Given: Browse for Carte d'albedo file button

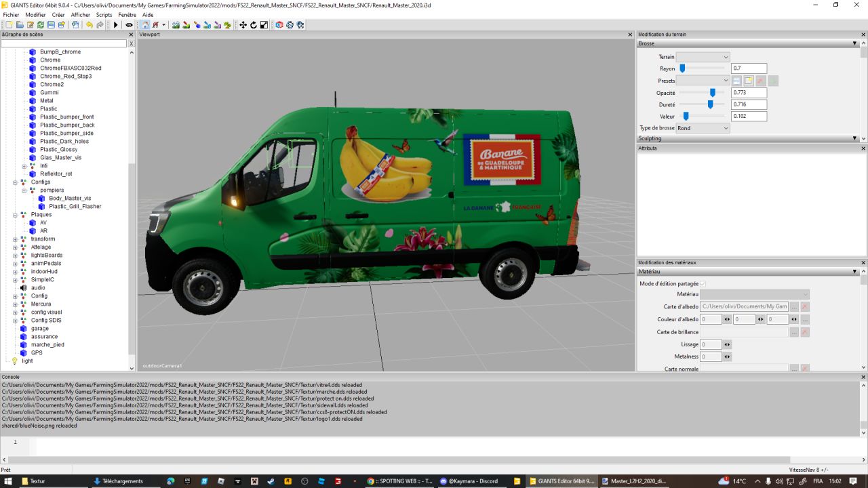Looking at the screenshot, I should click(x=794, y=307).
